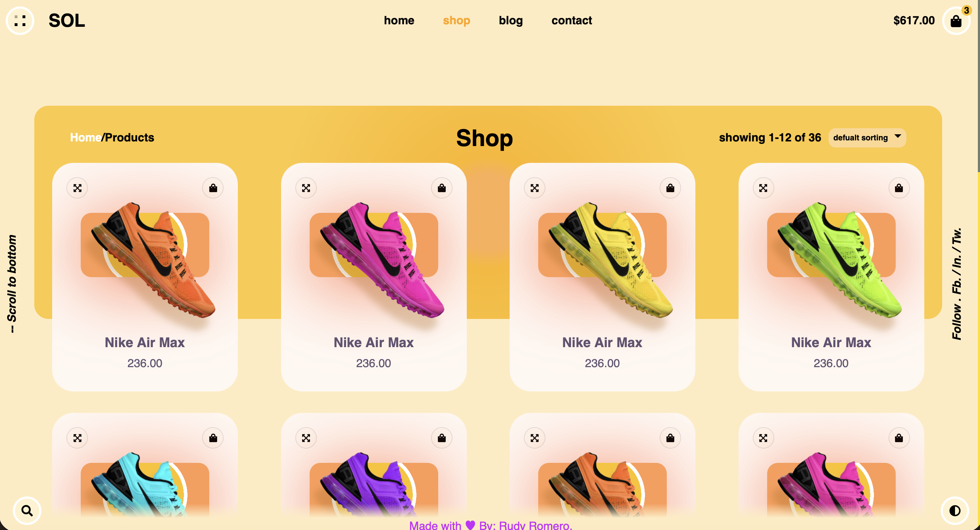Add the green Nike Air Max to cart
This screenshot has height=530, width=980.
pos(899,188)
